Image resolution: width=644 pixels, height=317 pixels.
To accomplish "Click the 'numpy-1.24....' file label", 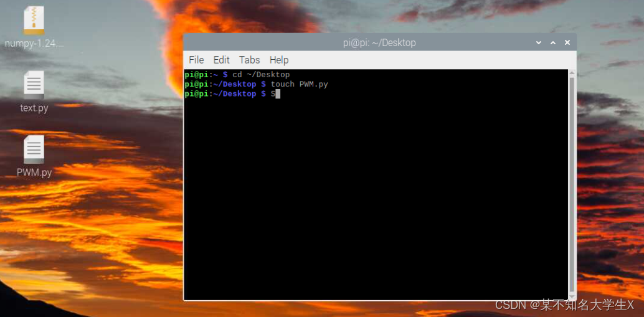I will click(x=34, y=44).
